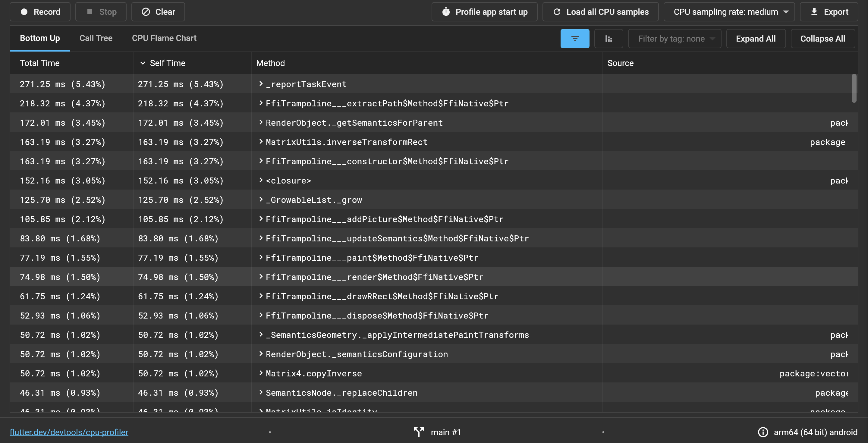868x443 pixels.
Task: Switch to Bottom Up tab
Action: coord(40,38)
